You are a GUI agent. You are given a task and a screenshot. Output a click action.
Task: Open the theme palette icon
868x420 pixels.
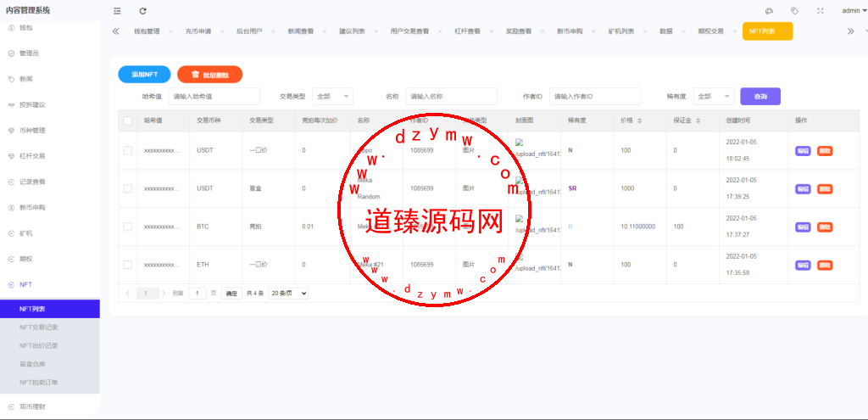pos(769,10)
